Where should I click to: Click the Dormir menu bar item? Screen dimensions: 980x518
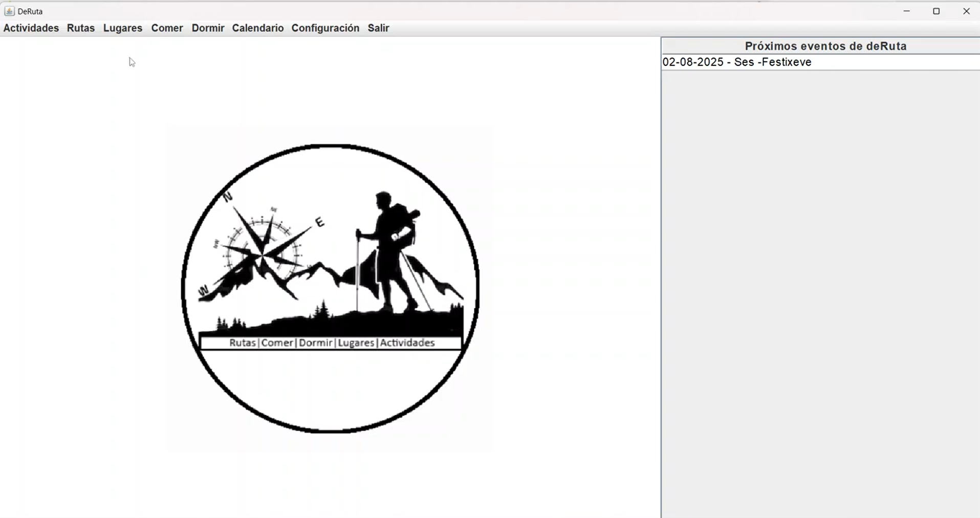click(x=208, y=28)
